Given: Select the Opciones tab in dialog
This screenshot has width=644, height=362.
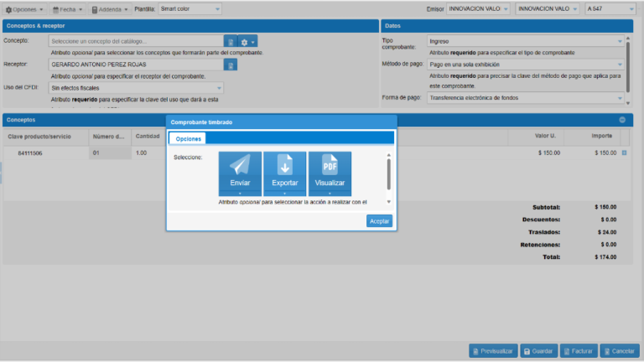Looking at the screenshot, I should coord(188,139).
